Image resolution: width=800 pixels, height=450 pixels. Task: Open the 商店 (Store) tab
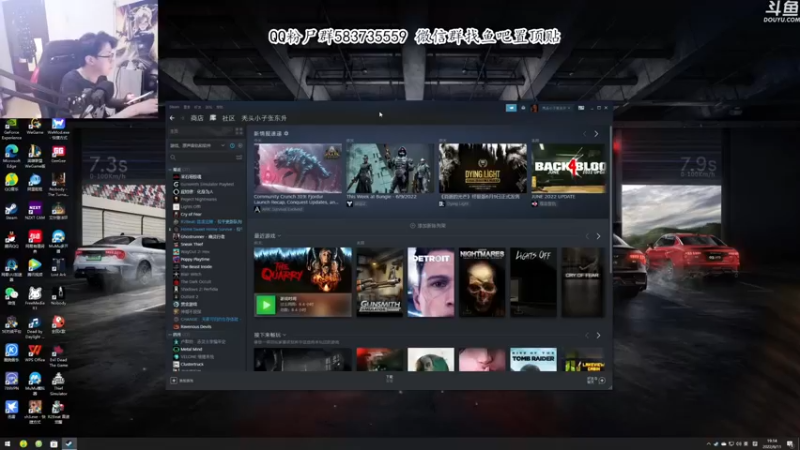(x=197, y=118)
